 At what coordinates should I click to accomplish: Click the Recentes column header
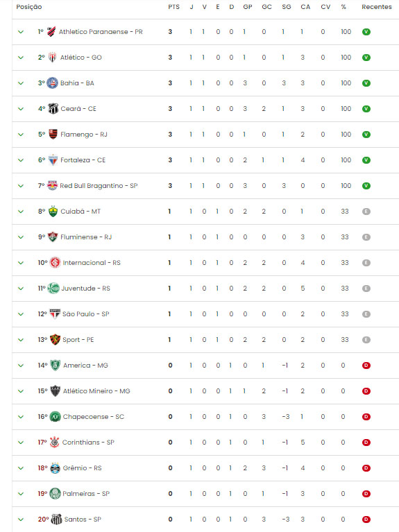point(377,7)
